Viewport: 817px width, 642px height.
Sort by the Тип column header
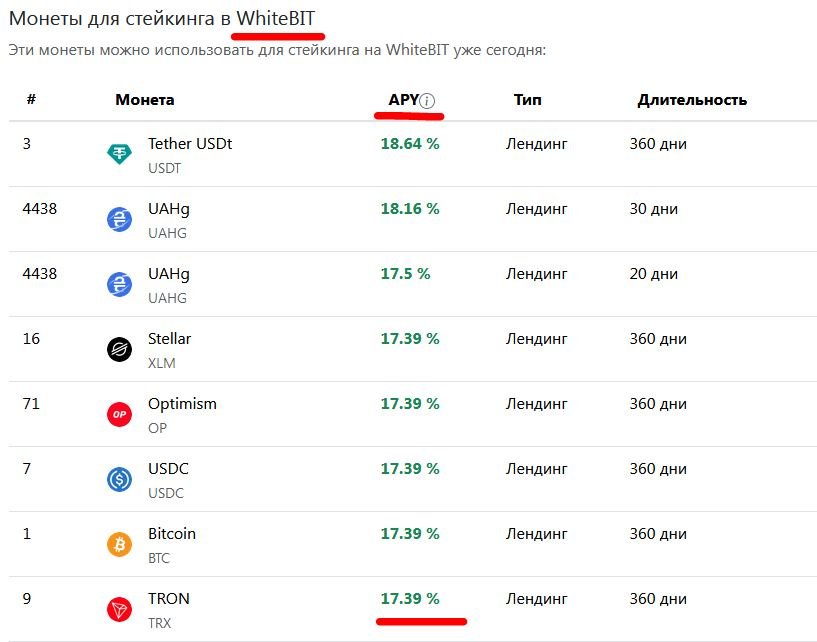[x=527, y=100]
